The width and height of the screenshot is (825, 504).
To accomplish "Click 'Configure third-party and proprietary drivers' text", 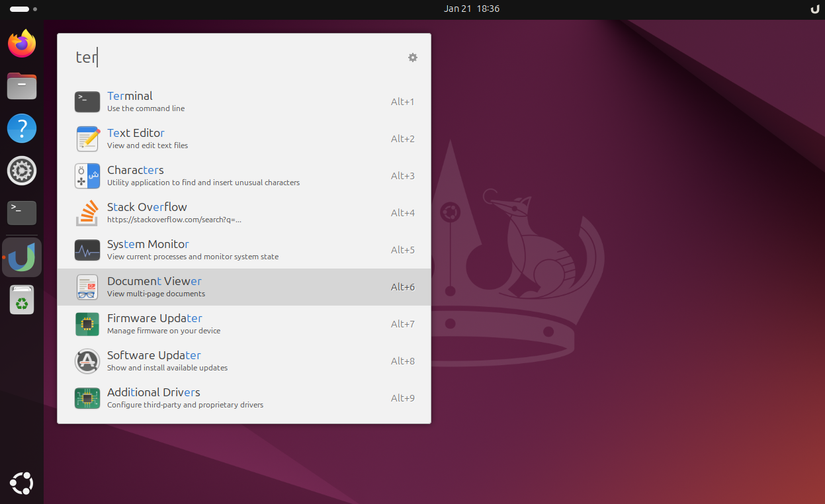I will (x=185, y=405).
